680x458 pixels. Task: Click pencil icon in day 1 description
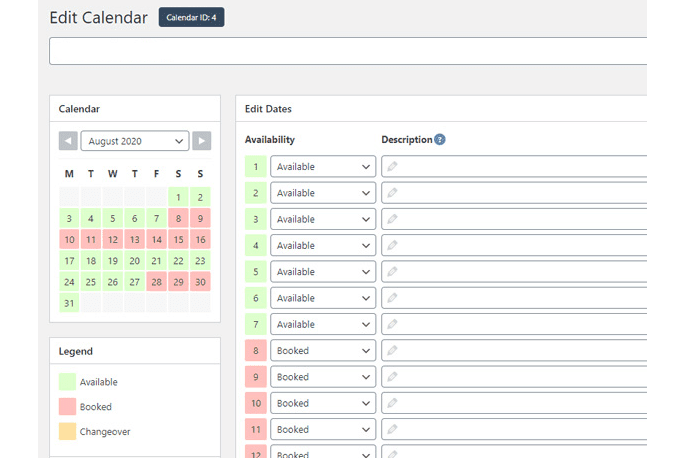click(x=392, y=167)
